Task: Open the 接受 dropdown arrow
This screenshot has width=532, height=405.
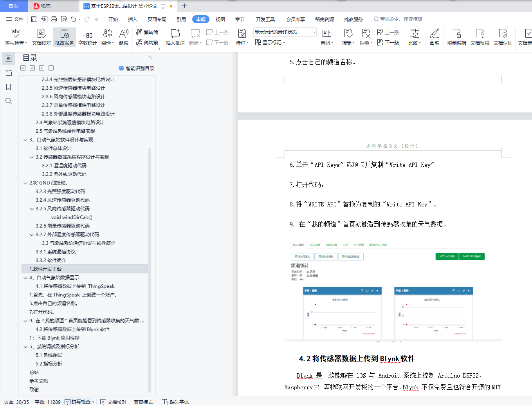Action: pos(353,43)
